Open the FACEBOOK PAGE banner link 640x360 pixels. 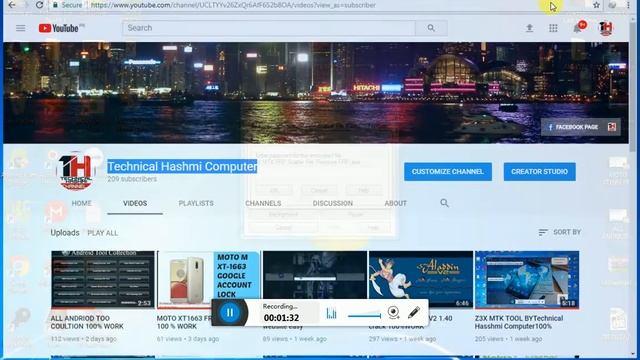(x=580, y=127)
